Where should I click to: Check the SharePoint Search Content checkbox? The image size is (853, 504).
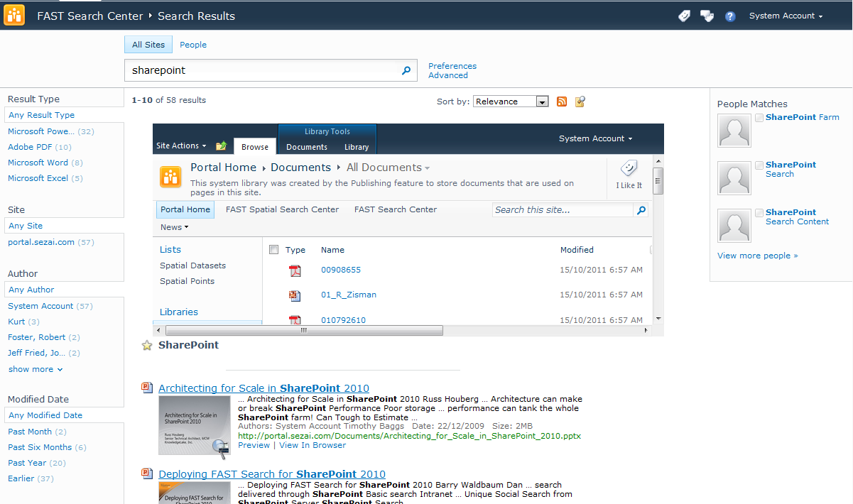pos(759,213)
